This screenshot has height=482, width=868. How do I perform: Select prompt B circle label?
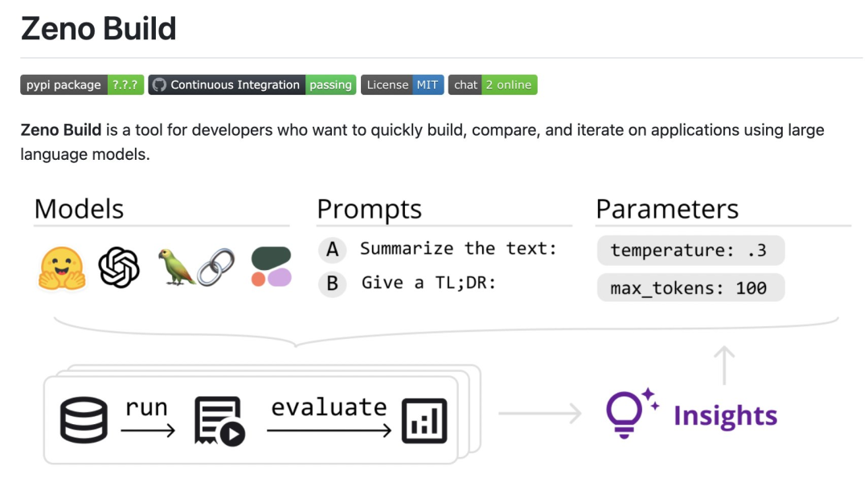332,284
